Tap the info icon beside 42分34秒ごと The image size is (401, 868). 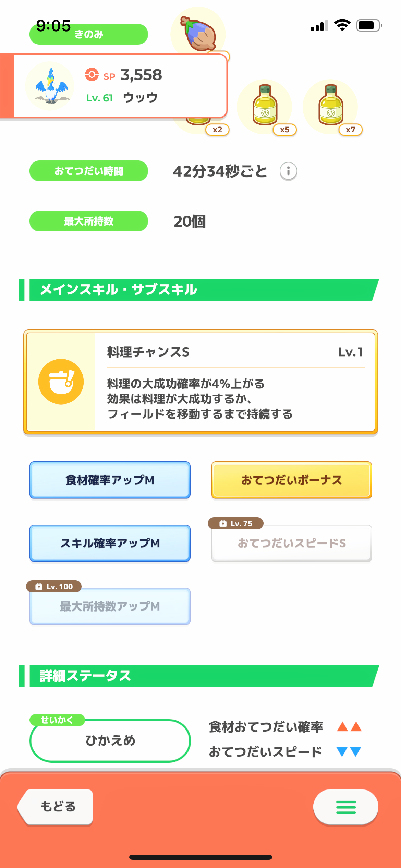tap(288, 171)
